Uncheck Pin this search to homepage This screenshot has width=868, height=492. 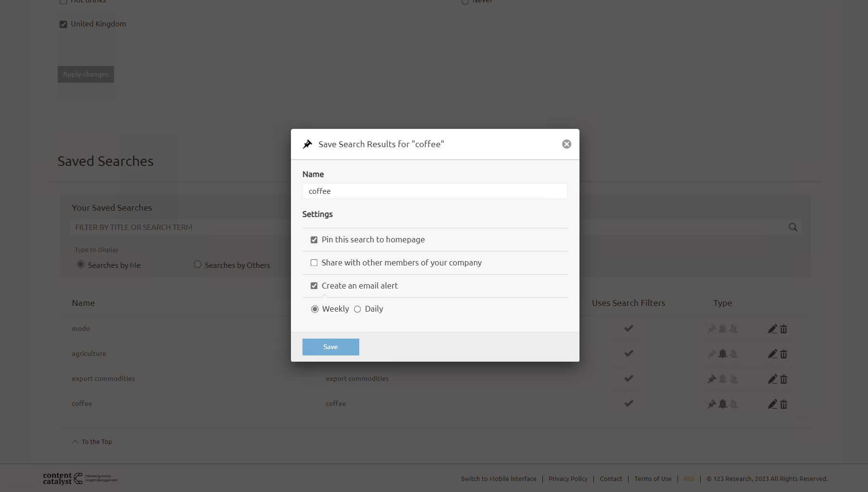pyautogui.click(x=314, y=240)
